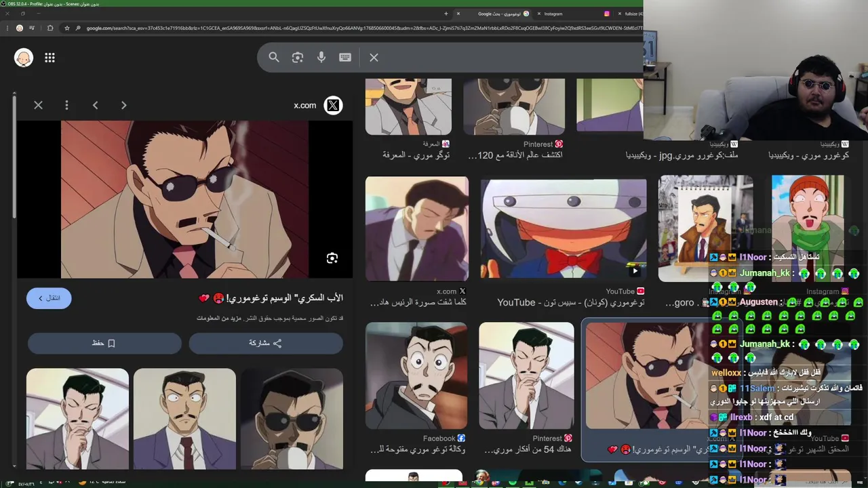Image resolution: width=868 pixels, height=488 pixels.
Task: Click the 'وكالة توغو موري مفتوحة' caption
Action: pyautogui.click(x=419, y=450)
